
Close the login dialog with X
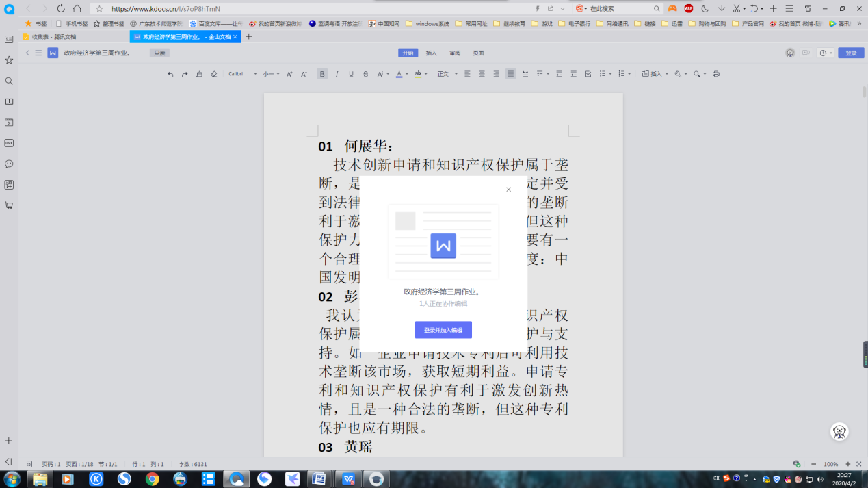click(x=508, y=190)
